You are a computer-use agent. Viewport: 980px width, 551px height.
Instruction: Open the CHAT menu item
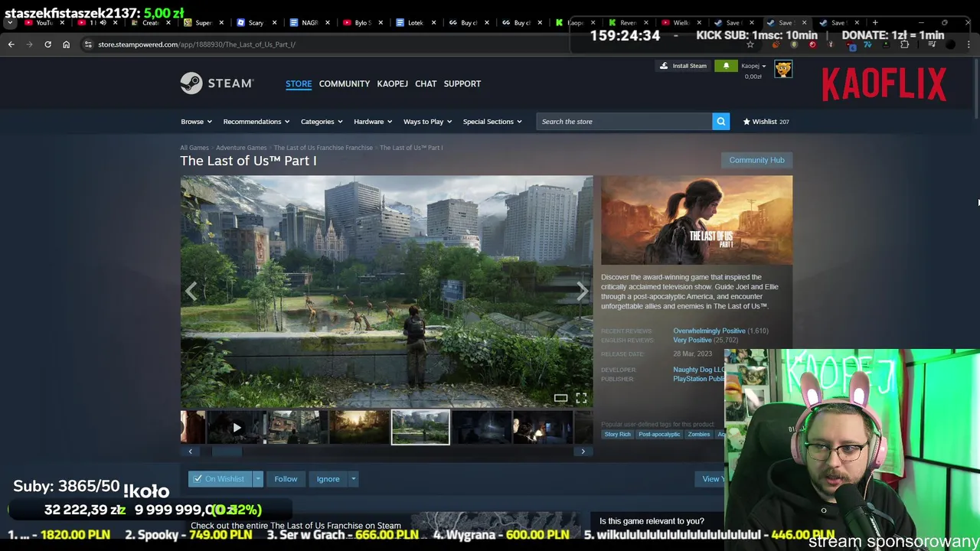[x=426, y=83]
